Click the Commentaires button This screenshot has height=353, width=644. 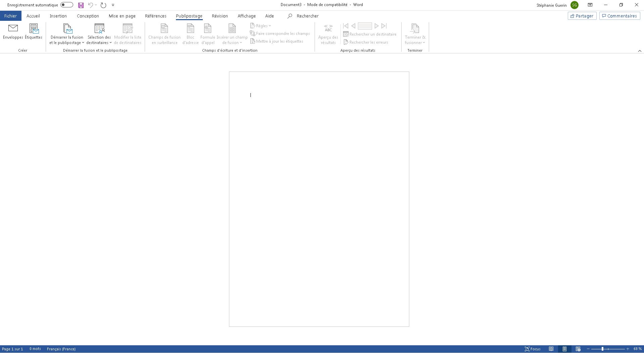coord(619,16)
